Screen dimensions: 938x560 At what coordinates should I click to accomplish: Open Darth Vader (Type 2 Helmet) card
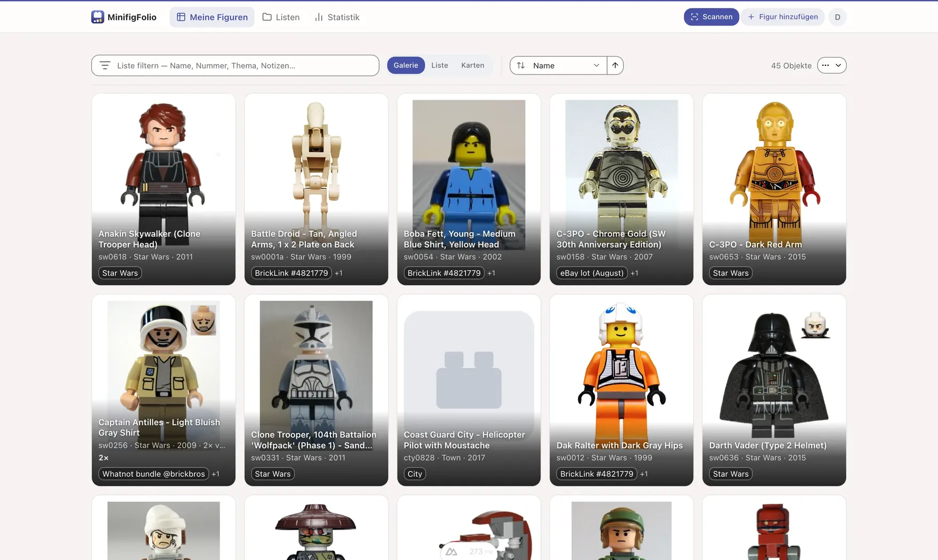coord(774,390)
